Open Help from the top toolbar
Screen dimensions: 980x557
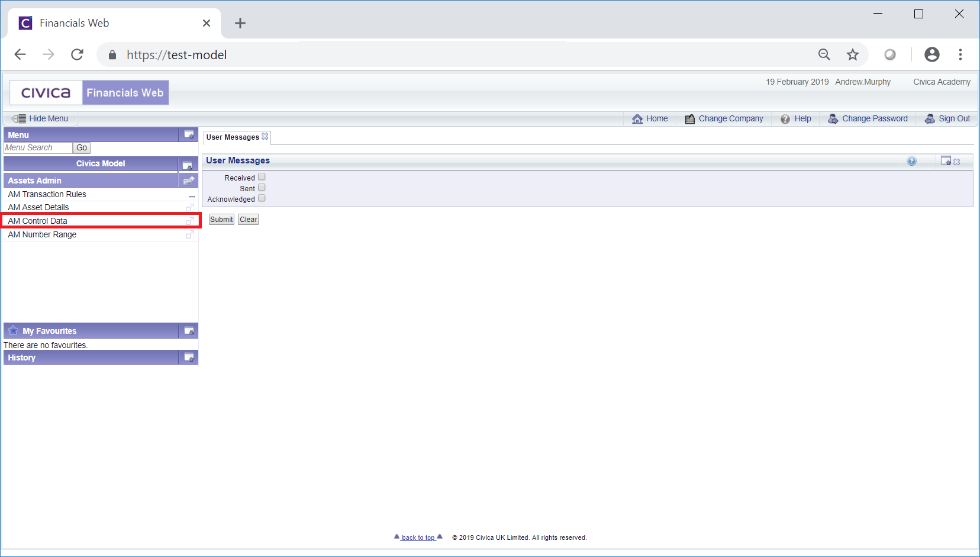pyautogui.click(x=796, y=118)
